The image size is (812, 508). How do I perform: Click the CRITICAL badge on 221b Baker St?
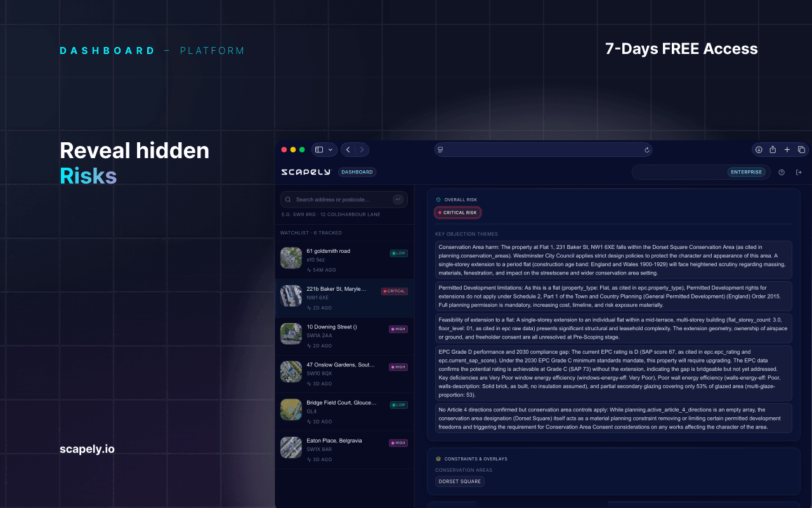coord(395,291)
